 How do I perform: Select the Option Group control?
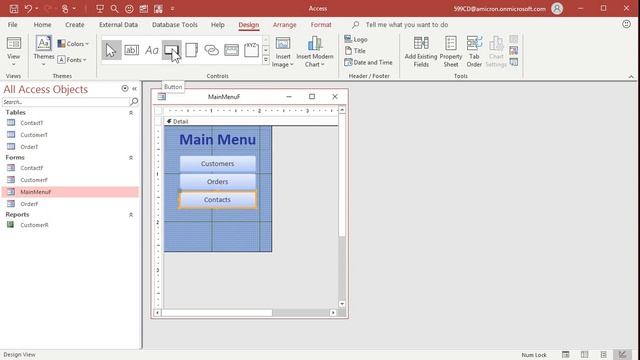251,50
